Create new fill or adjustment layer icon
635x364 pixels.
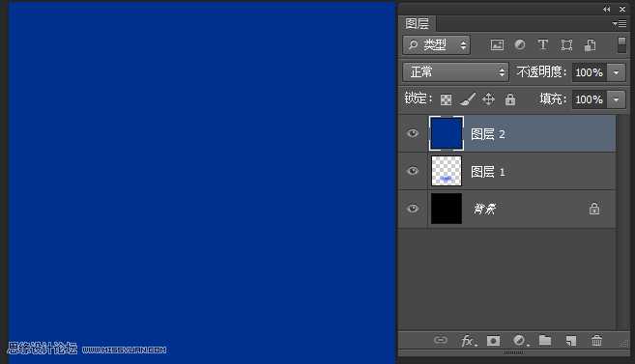pyautogui.click(x=520, y=341)
